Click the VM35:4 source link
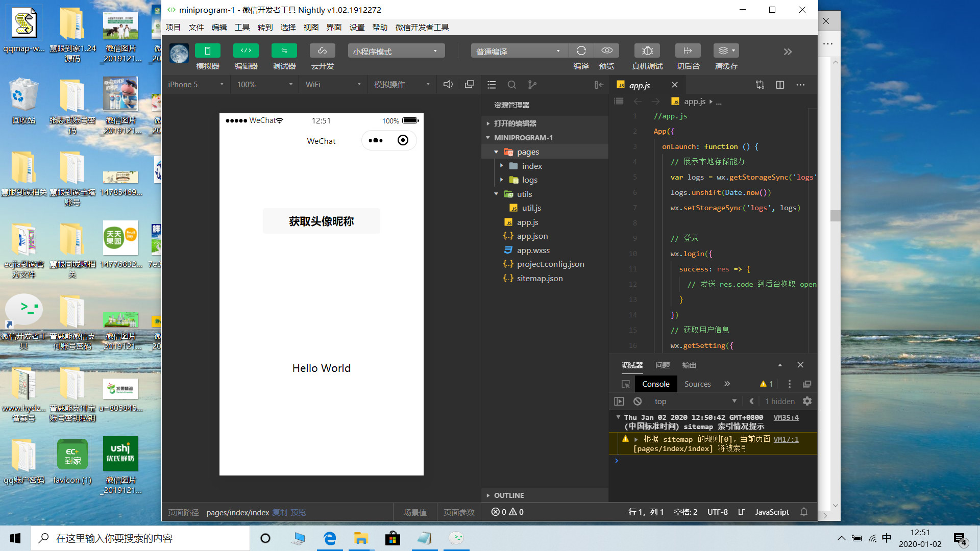This screenshot has width=980, height=551. point(786,417)
